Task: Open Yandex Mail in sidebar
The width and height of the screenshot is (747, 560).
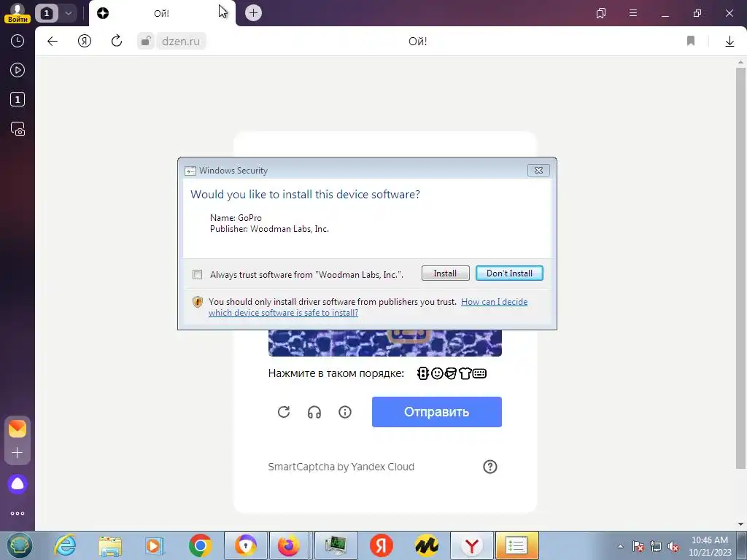Action: coord(18,429)
